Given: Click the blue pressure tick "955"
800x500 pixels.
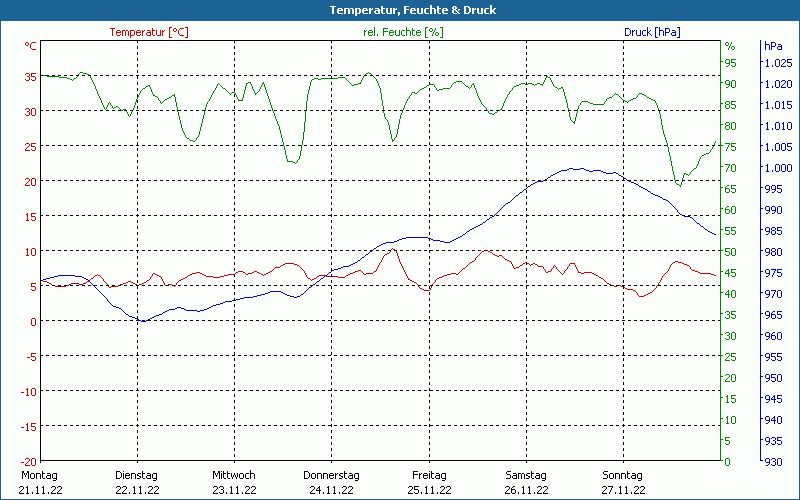Looking at the screenshot, I should [x=773, y=357].
